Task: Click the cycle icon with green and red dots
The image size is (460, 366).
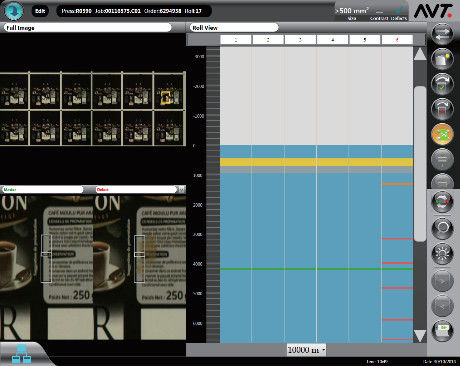Action: click(442, 202)
